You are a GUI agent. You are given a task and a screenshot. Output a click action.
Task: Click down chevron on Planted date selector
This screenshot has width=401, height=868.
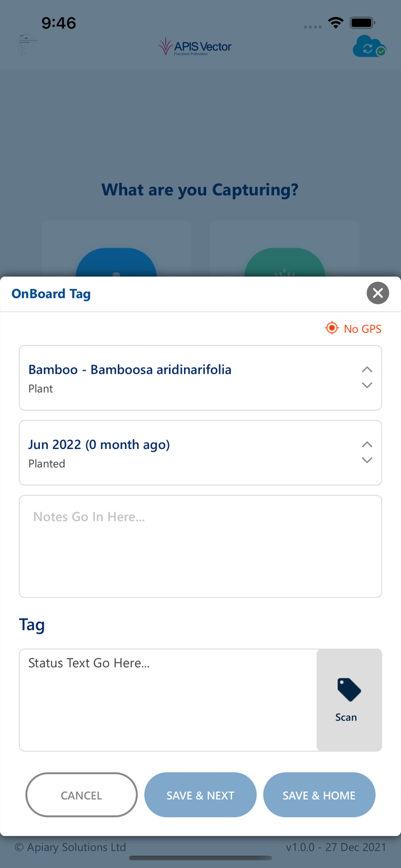click(x=367, y=461)
